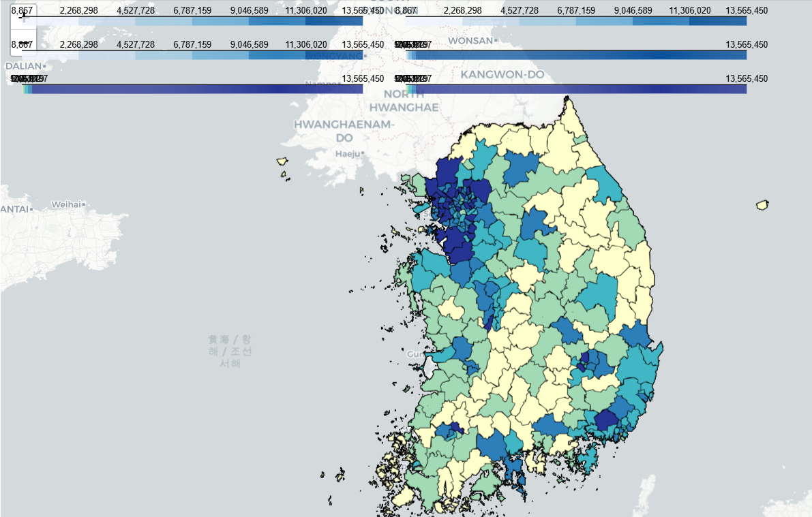The height and width of the screenshot is (517, 812).
Task: Click the NORTH HWANGHAE province label
Action: [404, 101]
